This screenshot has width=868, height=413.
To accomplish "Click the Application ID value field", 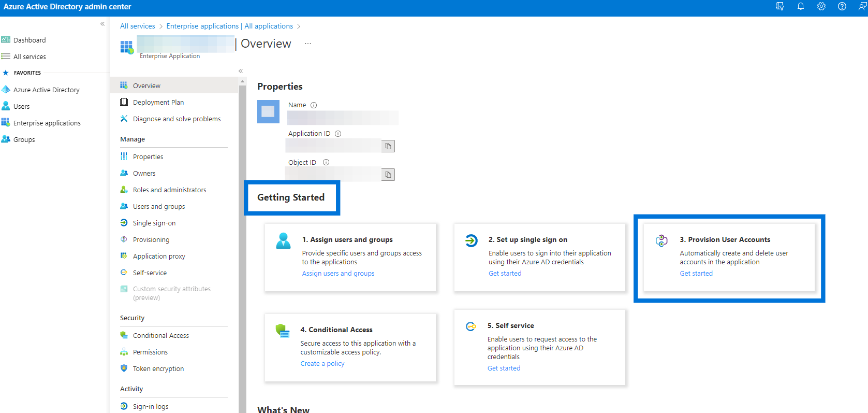I will click(x=333, y=146).
